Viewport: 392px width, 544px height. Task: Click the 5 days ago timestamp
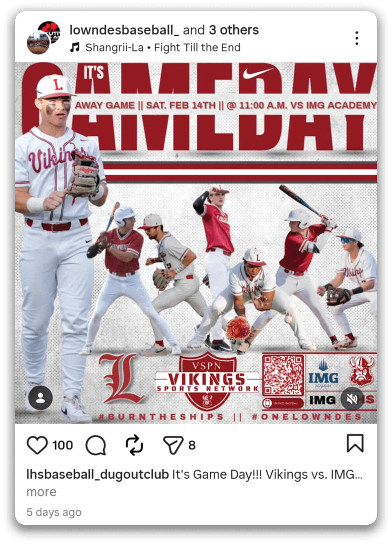pyautogui.click(x=54, y=512)
